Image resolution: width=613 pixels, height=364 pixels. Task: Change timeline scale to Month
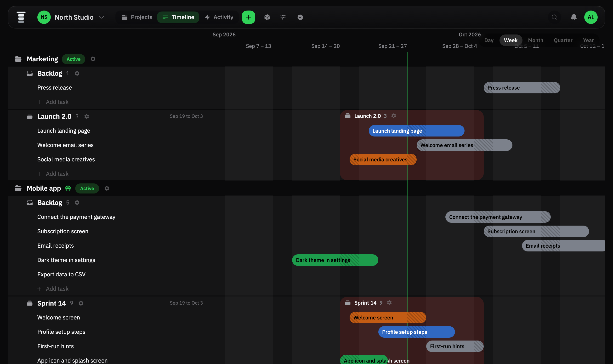point(535,40)
